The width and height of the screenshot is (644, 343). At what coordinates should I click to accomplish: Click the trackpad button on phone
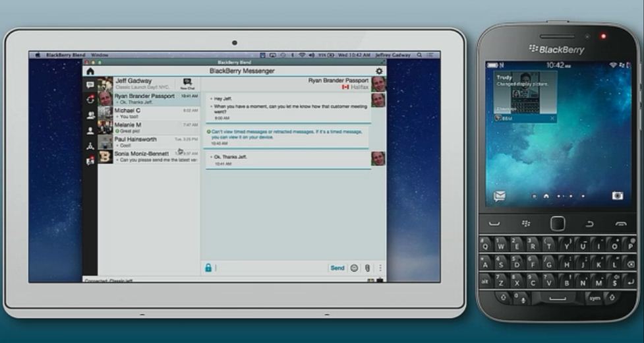point(558,224)
